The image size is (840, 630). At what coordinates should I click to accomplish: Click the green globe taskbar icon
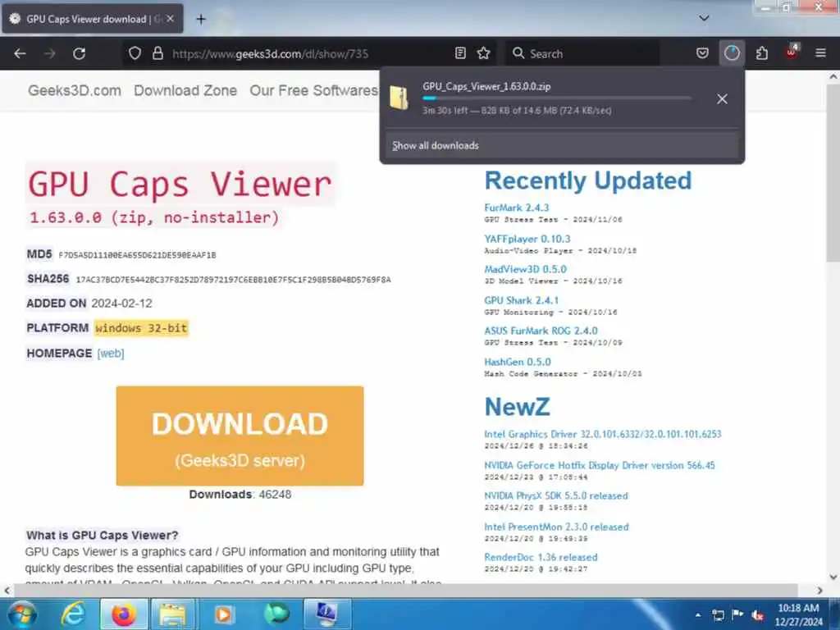point(276,614)
